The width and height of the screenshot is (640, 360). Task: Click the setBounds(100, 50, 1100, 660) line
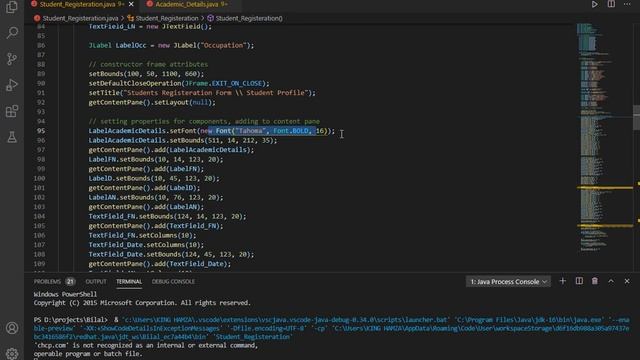click(146, 74)
